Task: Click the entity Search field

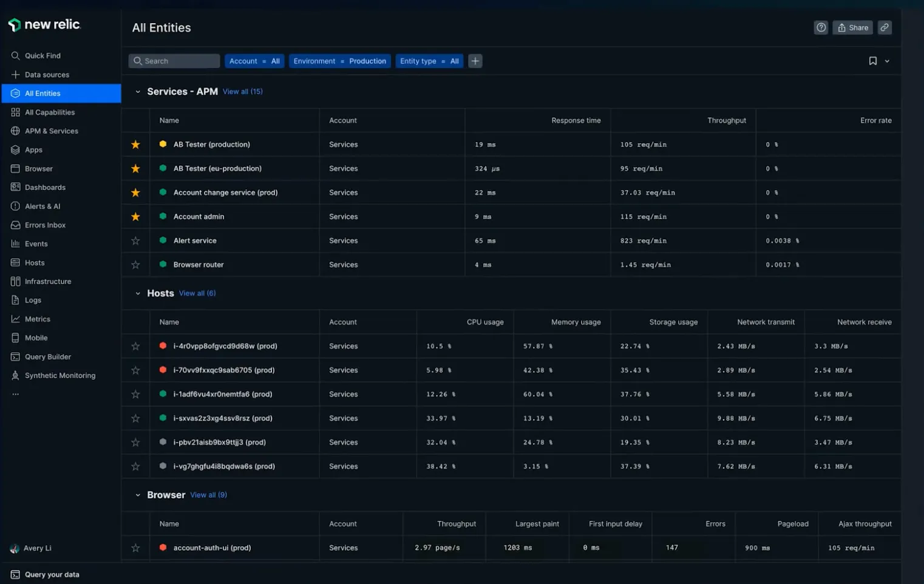Action: [174, 61]
